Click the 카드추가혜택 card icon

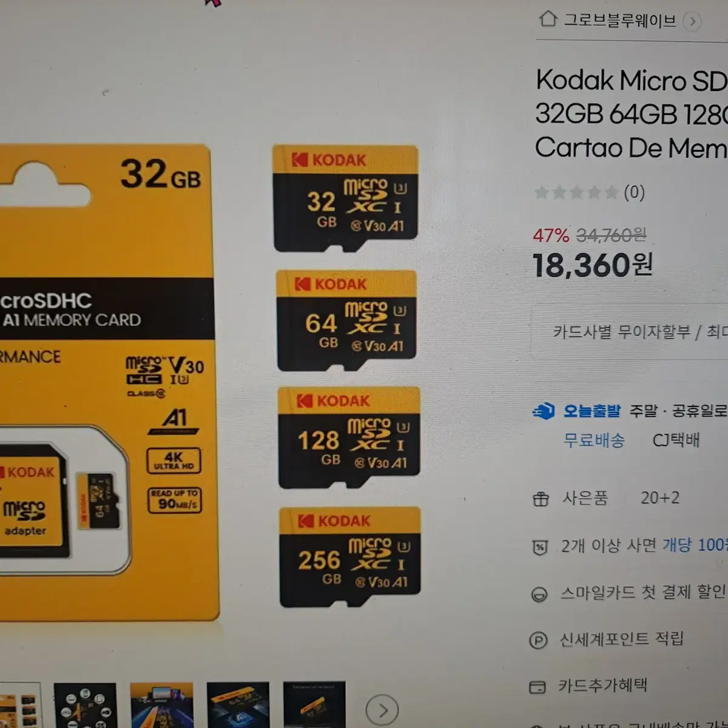[538, 687]
